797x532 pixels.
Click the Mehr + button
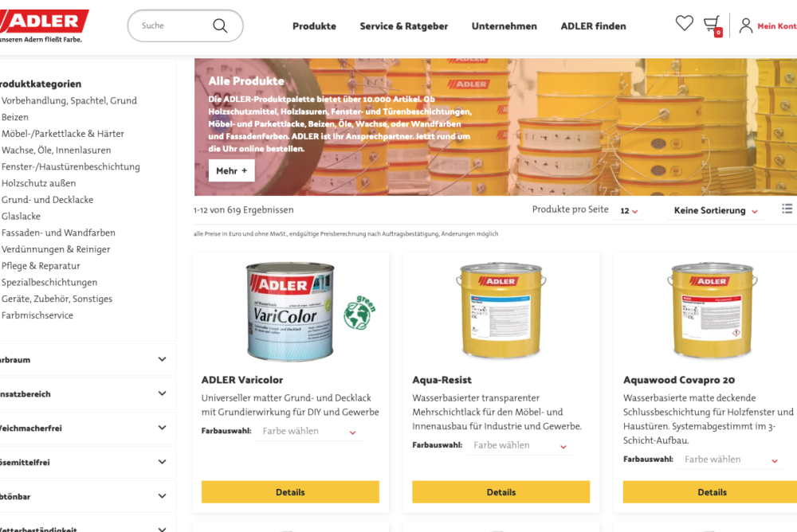point(232,170)
